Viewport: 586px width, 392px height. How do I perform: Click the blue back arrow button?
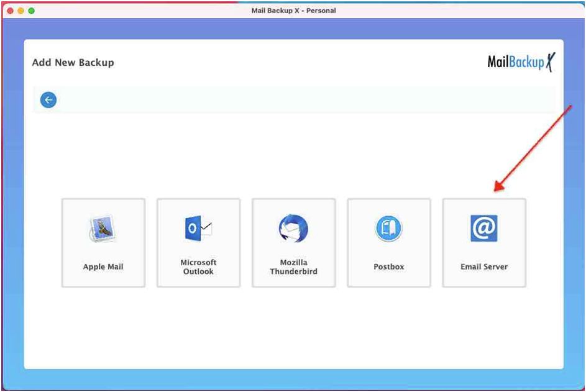(x=48, y=100)
